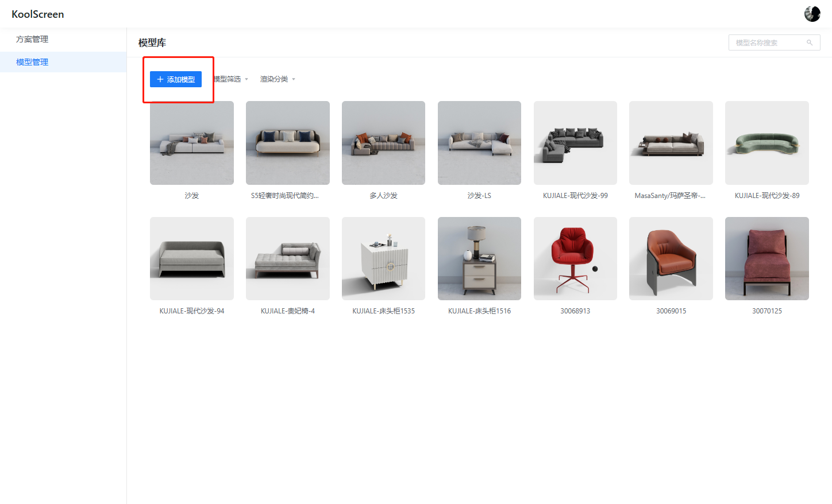
Task: Click the KUJIALE-床头柜1535 thumbnail
Action: click(x=383, y=258)
